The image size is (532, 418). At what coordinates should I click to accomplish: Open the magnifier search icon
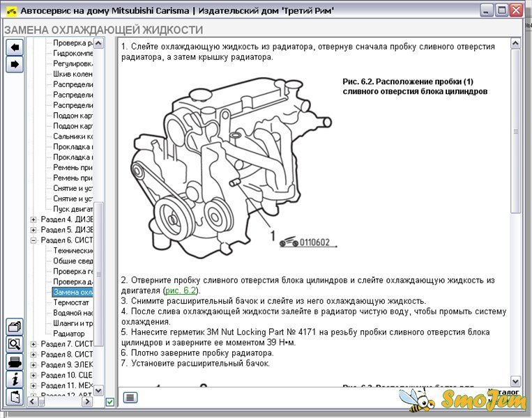(14, 344)
